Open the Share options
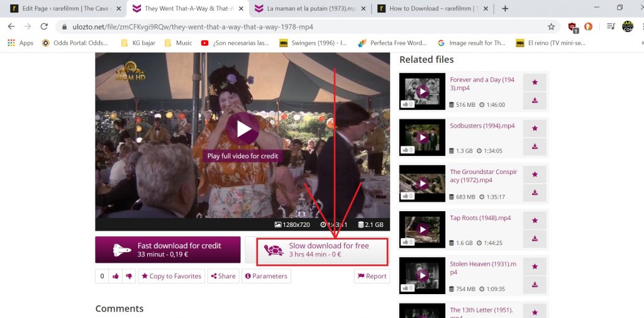Screen dimensions: 644x318 223,276
